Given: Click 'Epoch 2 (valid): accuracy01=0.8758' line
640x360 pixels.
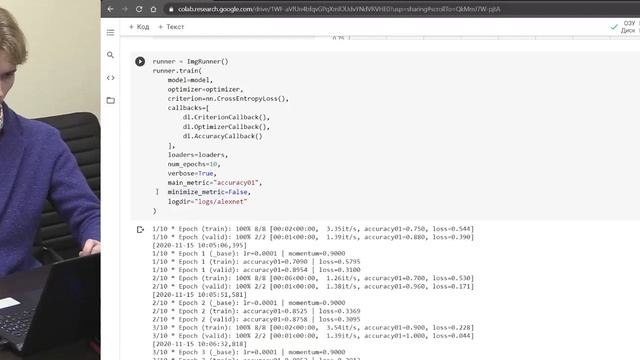Looking at the screenshot, I should [256, 319].
